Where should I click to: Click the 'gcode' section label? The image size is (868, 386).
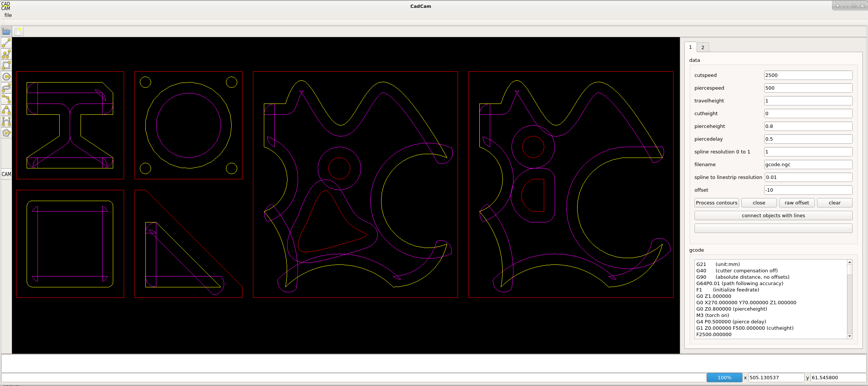click(696, 250)
